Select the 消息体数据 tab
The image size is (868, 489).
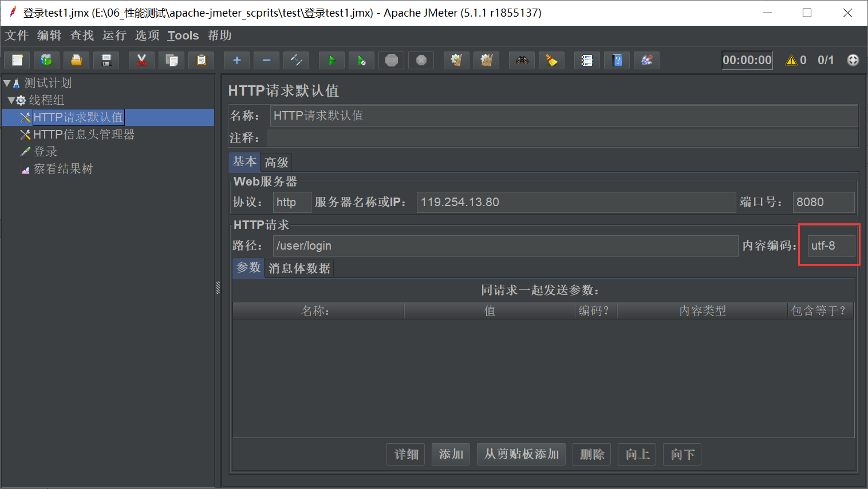pyautogui.click(x=299, y=269)
